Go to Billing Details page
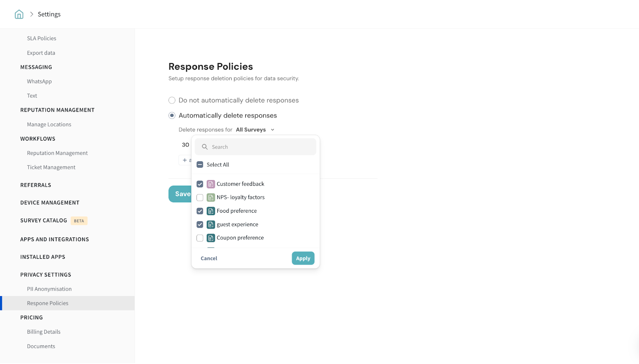This screenshot has width=639, height=364. 44,332
